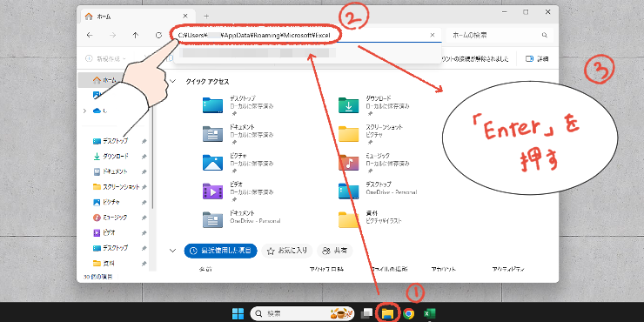Screen dimensions: 644x322
Task: Open デスクトップ folder on OneDrive - Personal
Action: 378,191
